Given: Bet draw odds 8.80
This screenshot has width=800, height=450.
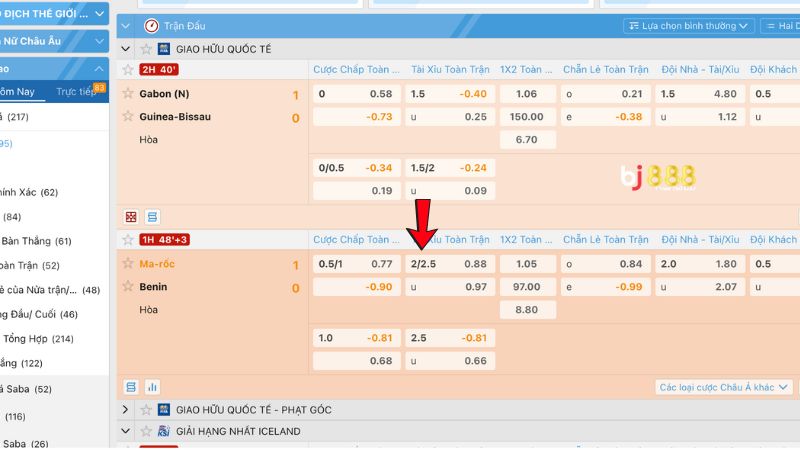Looking at the screenshot, I should (x=528, y=310).
